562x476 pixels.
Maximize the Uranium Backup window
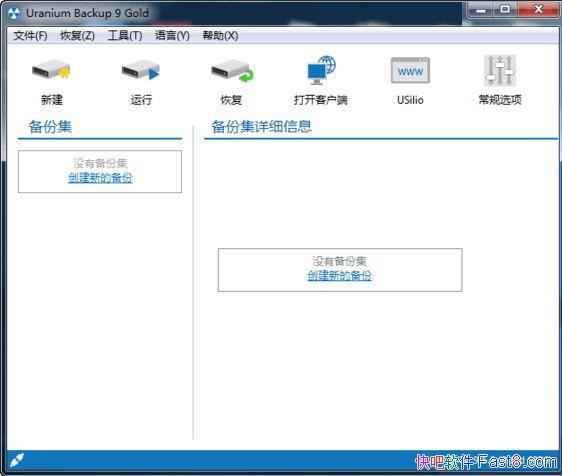point(505,10)
